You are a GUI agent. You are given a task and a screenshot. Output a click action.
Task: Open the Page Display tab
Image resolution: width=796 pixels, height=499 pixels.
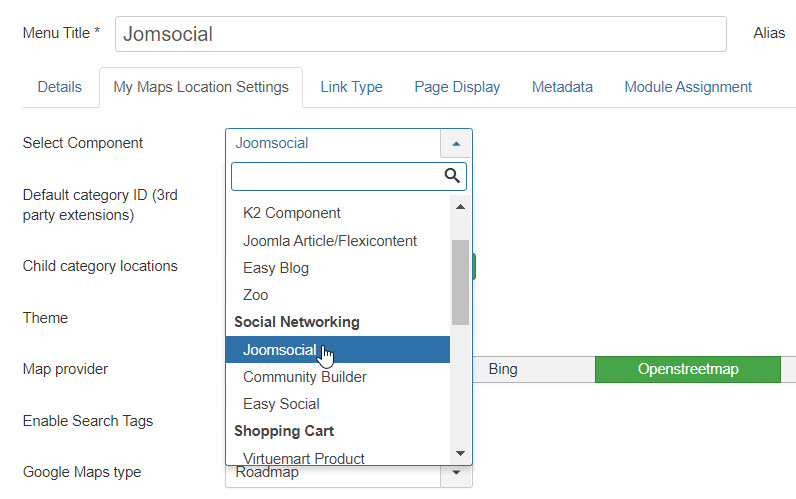pyautogui.click(x=457, y=87)
